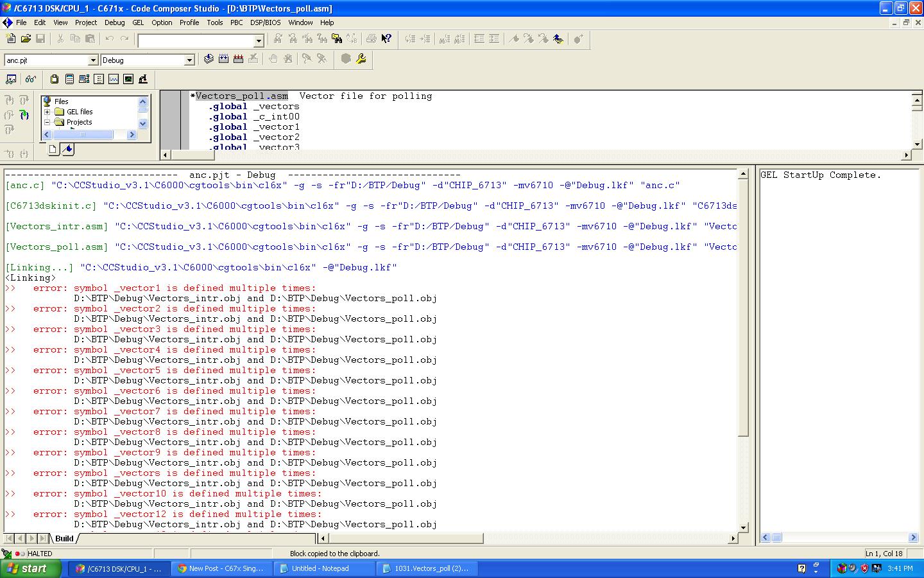The height and width of the screenshot is (578, 924).
Task: Click the Compile File icon
Action: (207, 60)
